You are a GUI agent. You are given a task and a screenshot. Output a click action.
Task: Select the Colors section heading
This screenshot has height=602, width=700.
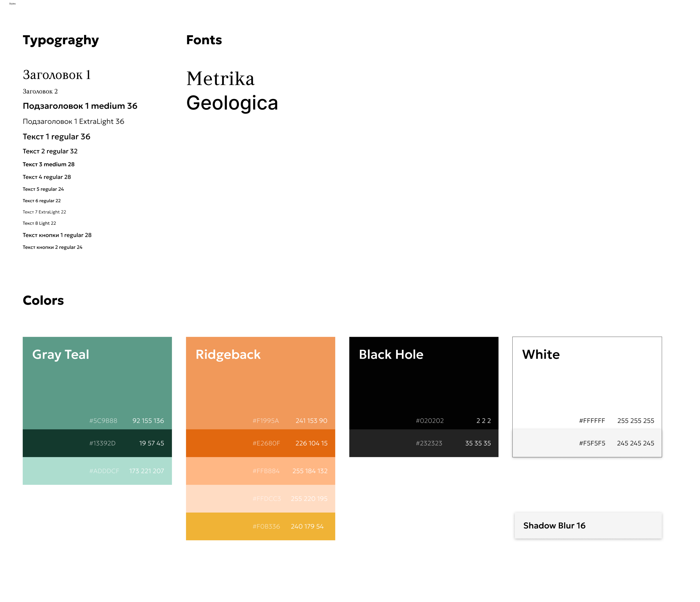click(43, 300)
